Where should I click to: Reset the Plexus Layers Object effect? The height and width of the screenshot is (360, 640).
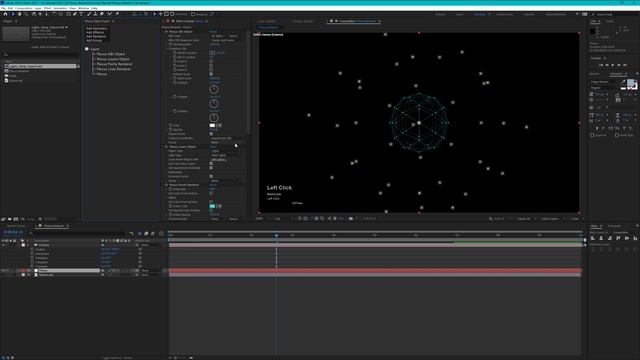click(x=213, y=147)
